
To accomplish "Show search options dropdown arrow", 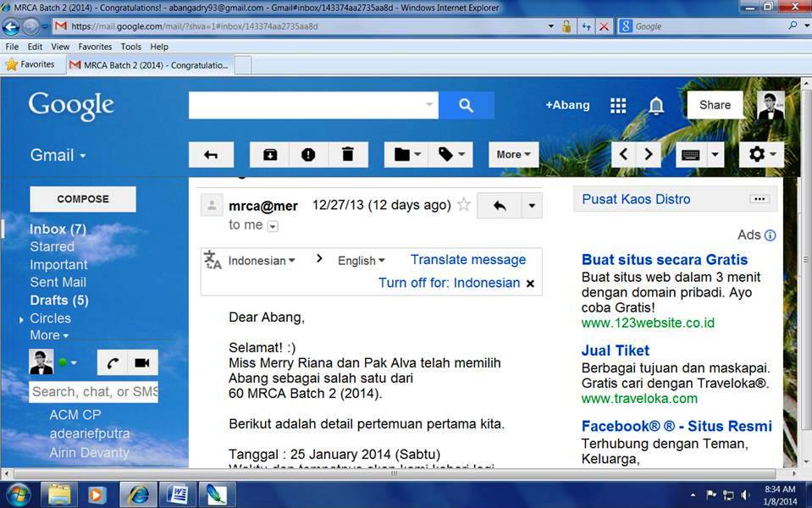I will pos(428,105).
